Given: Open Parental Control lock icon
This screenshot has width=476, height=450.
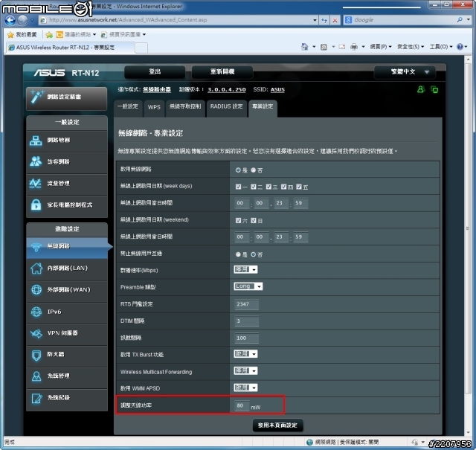Looking at the screenshot, I should 36,205.
